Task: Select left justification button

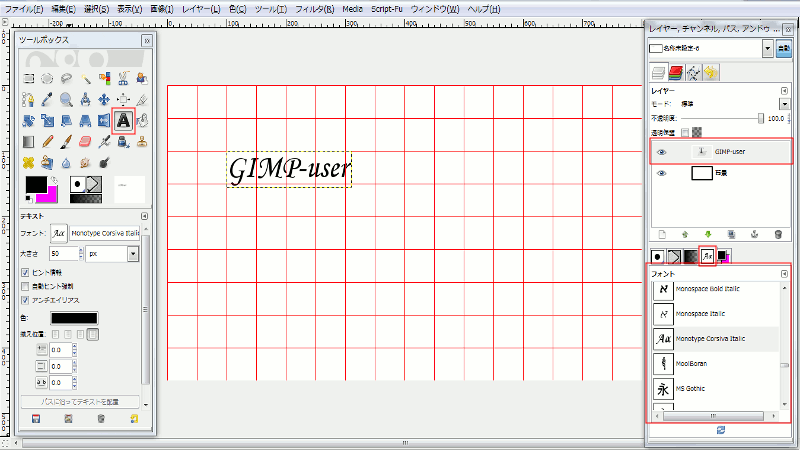Action: 55,334
